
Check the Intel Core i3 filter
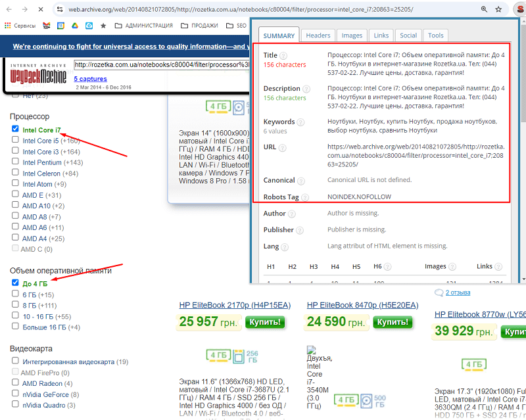15,151
